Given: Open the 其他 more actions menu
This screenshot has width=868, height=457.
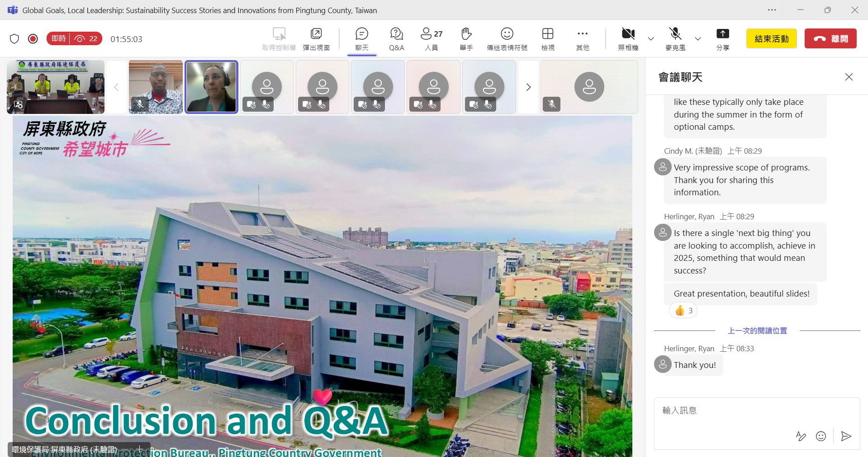Looking at the screenshot, I should pyautogui.click(x=583, y=39).
